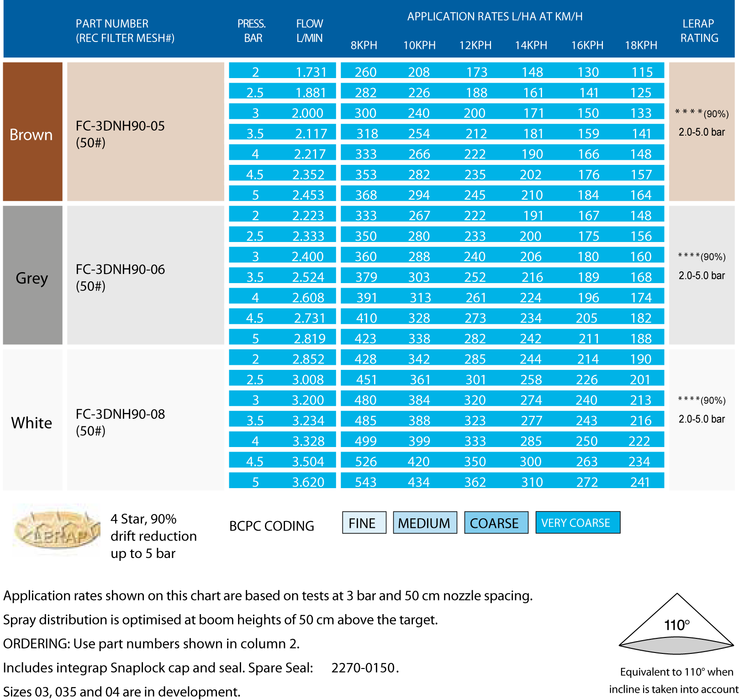
Task: Click the 1.731 flow value cell
Action: tap(311, 72)
